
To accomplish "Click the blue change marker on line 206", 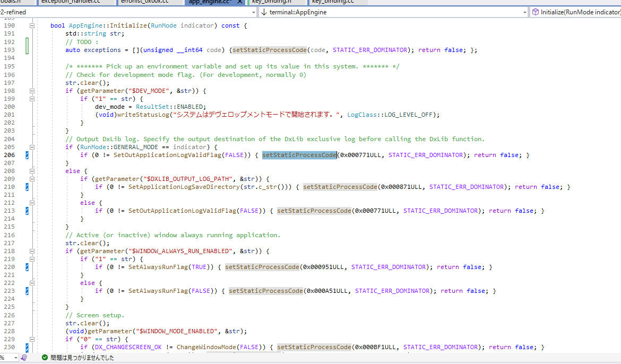I will [x=27, y=155].
